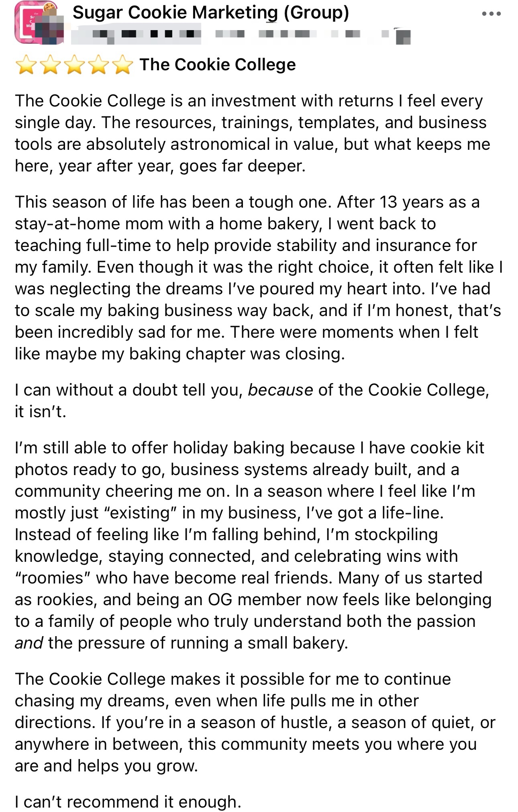Open the three-dot post options menu

pyautogui.click(x=491, y=14)
